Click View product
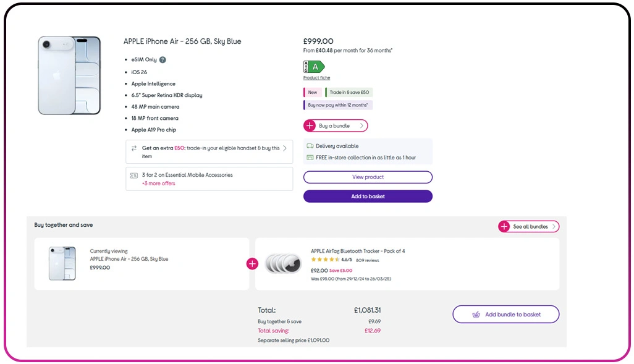634x364 pixels. pyautogui.click(x=367, y=177)
